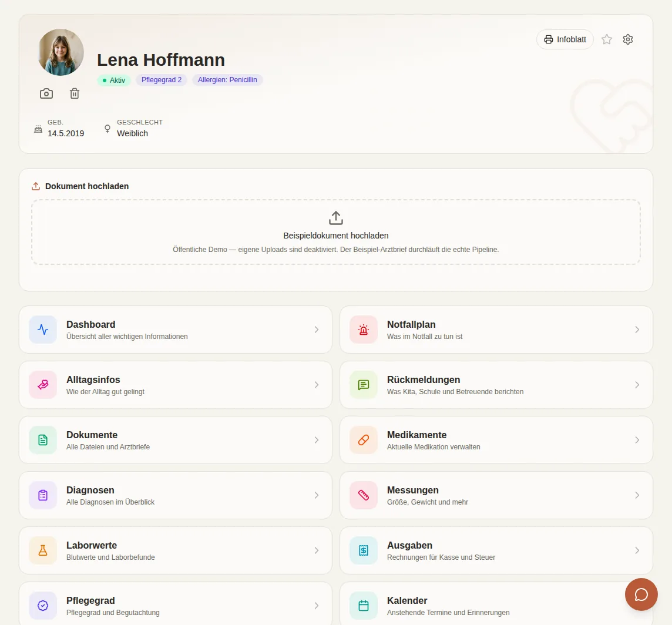Open Messungen via its chevron arrow
The width and height of the screenshot is (672, 625).
[637, 495]
